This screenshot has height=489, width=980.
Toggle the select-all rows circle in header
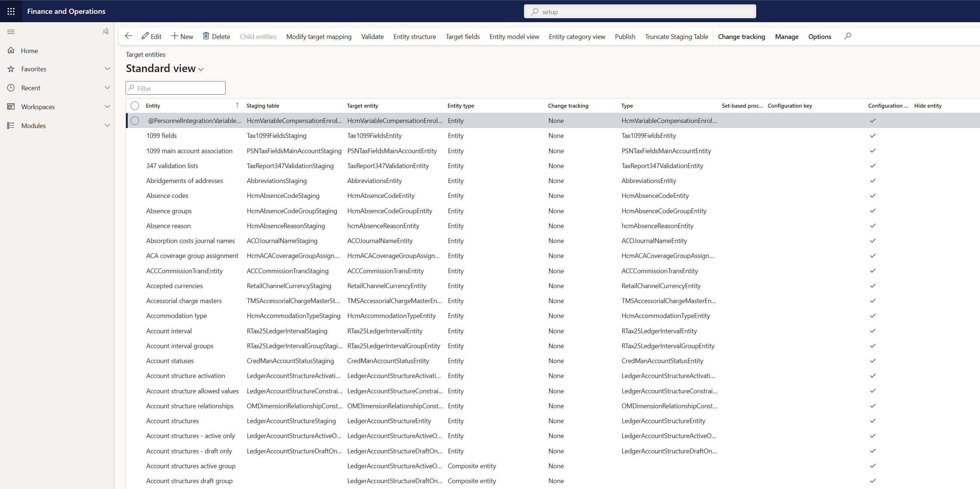(x=135, y=105)
